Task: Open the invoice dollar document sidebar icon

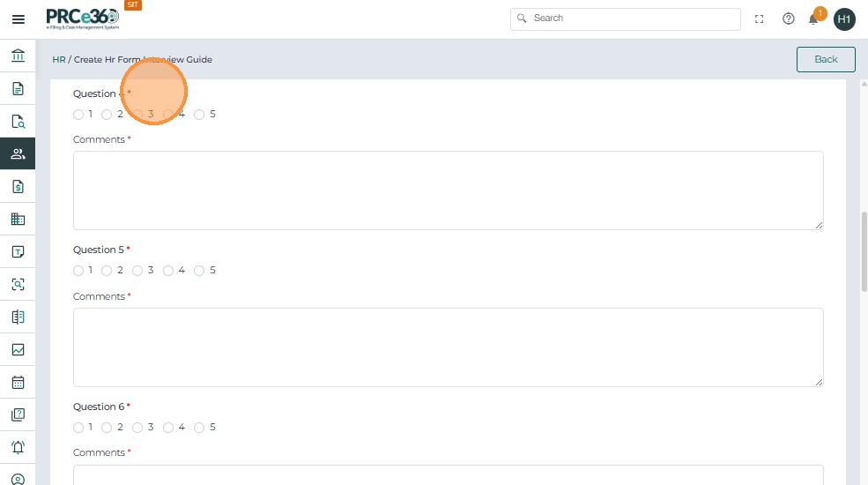Action: (18, 187)
